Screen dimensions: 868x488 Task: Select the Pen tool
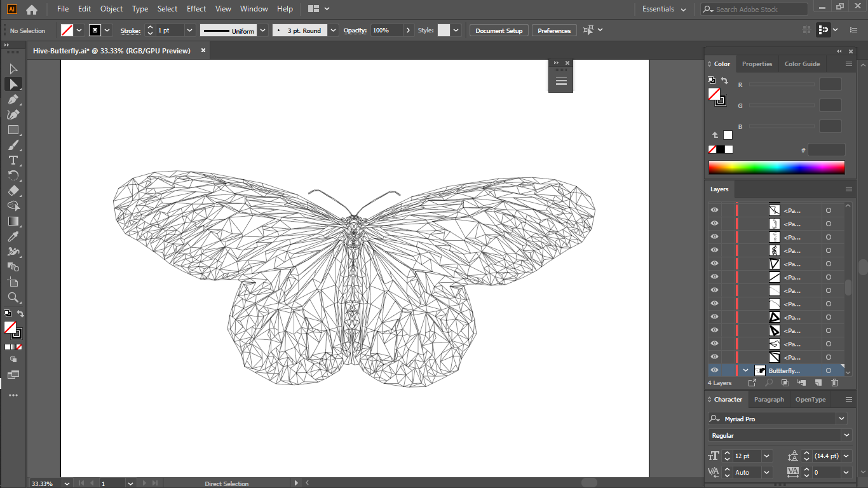13,99
